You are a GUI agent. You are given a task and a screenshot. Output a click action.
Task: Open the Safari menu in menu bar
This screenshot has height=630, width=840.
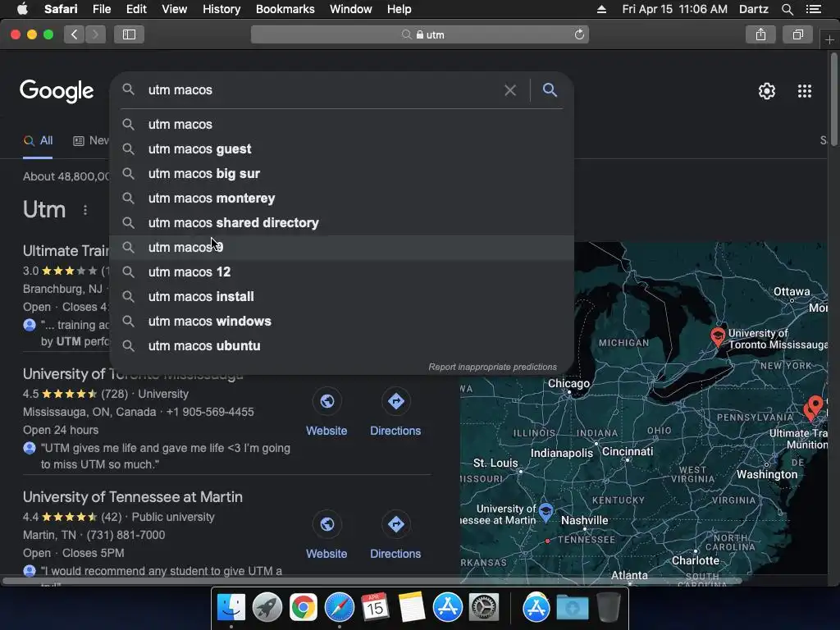point(61,9)
